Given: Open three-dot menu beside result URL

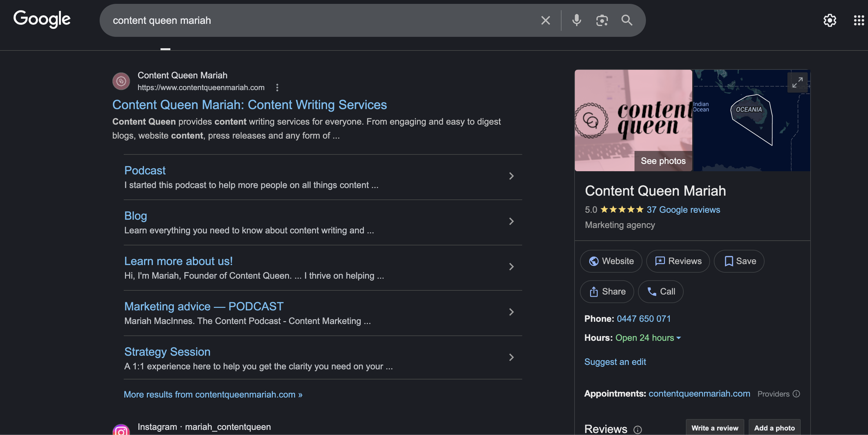Looking at the screenshot, I should [x=277, y=87].
